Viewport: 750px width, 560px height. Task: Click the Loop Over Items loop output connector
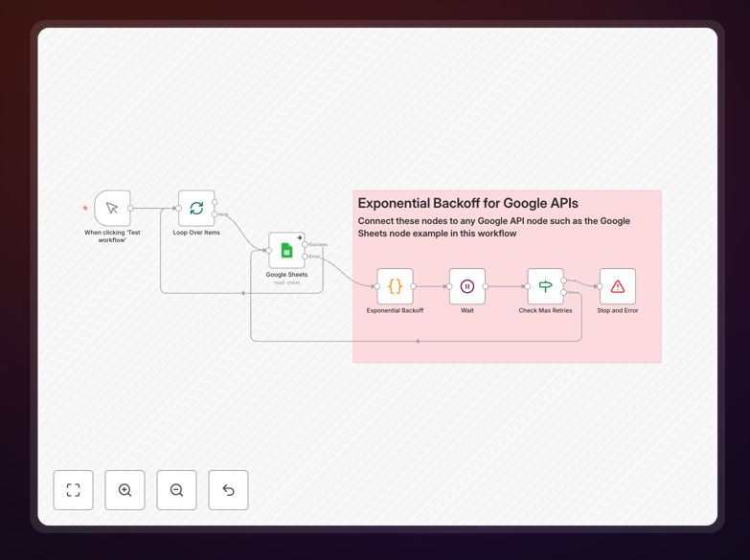[x=215, y=214]
